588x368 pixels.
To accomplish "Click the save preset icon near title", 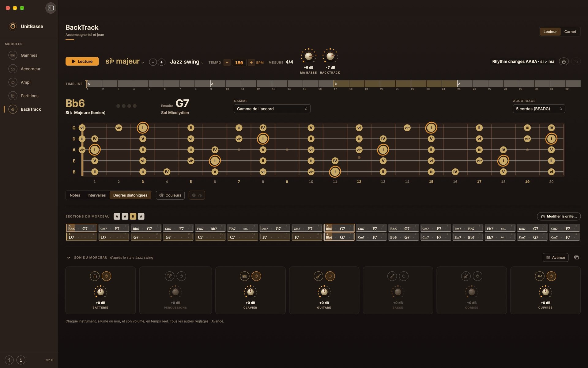I will tap(564, 62).
